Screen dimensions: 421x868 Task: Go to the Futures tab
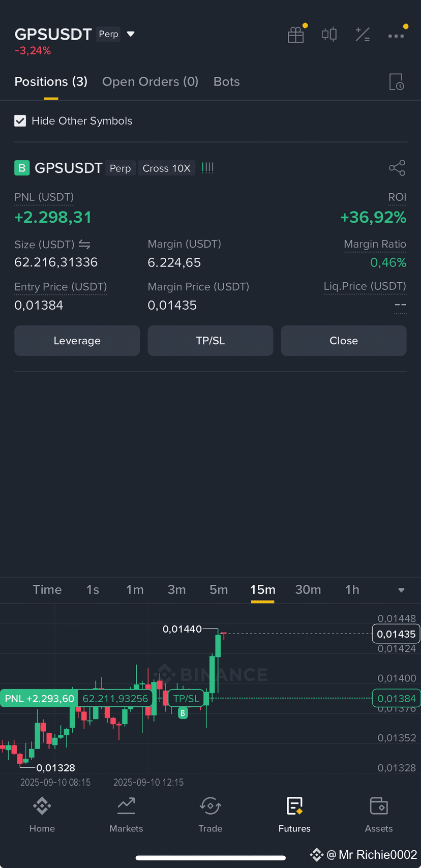[x=294, y=815]
